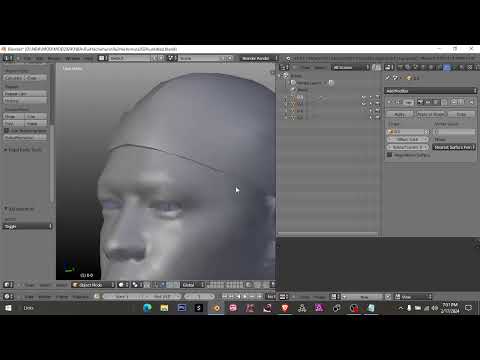Open the Info editor type selector icon
480x360 pixels.
click(7, 58)
